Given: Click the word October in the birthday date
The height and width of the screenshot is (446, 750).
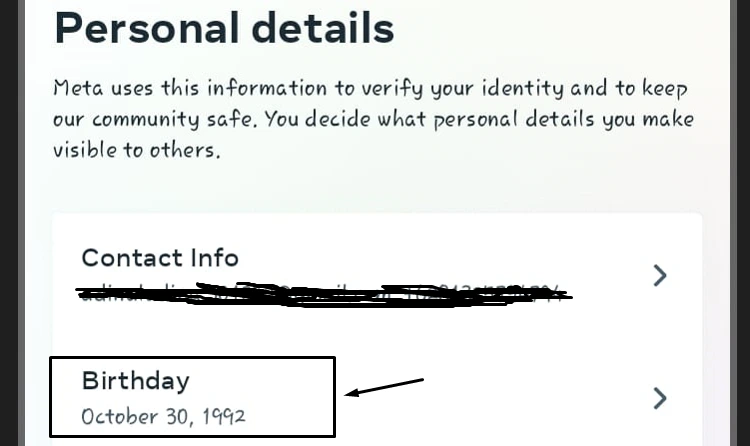Looking at the screenshot, I should click(119, 417).
